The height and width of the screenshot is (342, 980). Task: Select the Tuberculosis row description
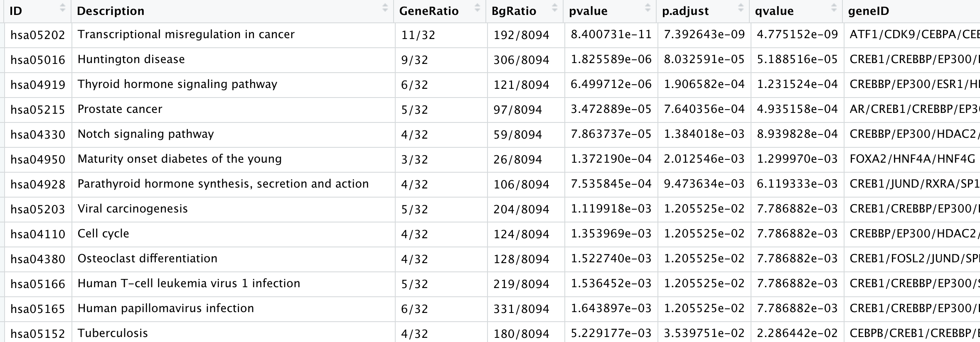click(233, 333)
